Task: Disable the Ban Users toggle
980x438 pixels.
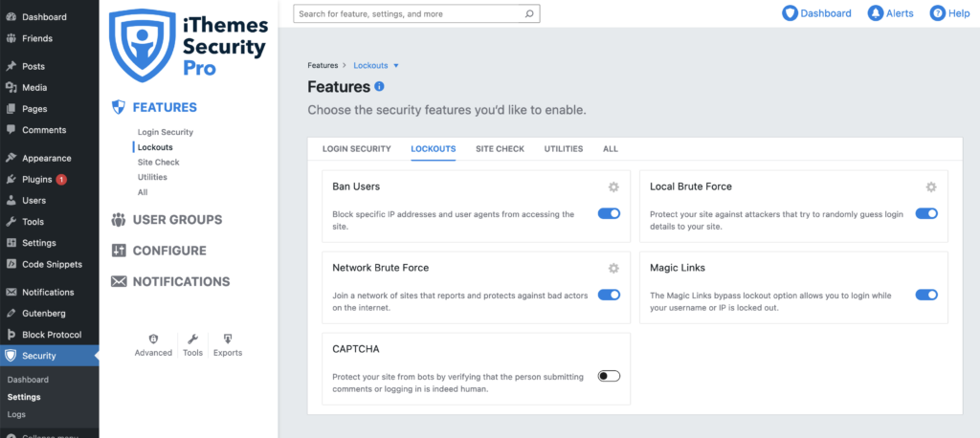Action: [x=609, y=213]
